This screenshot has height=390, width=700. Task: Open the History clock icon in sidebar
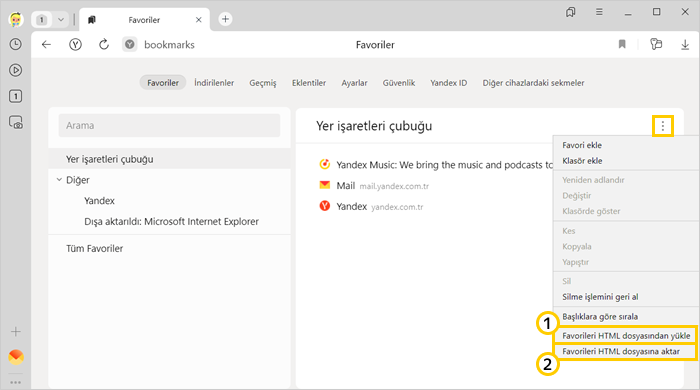(x=16, y=44)
